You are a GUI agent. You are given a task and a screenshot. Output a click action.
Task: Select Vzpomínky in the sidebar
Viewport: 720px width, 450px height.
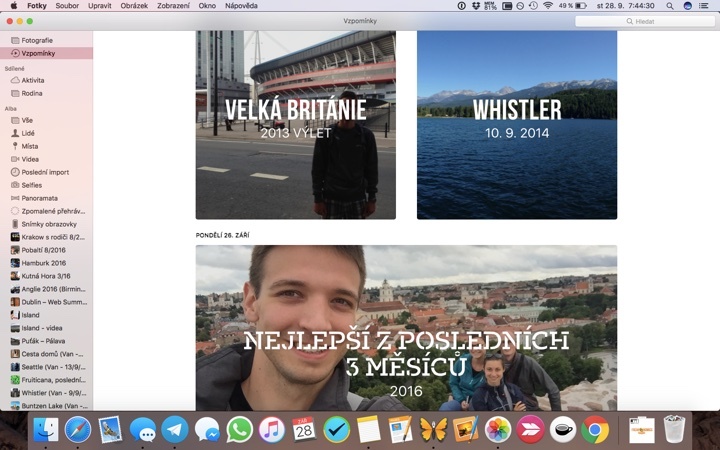coord(46,53)
